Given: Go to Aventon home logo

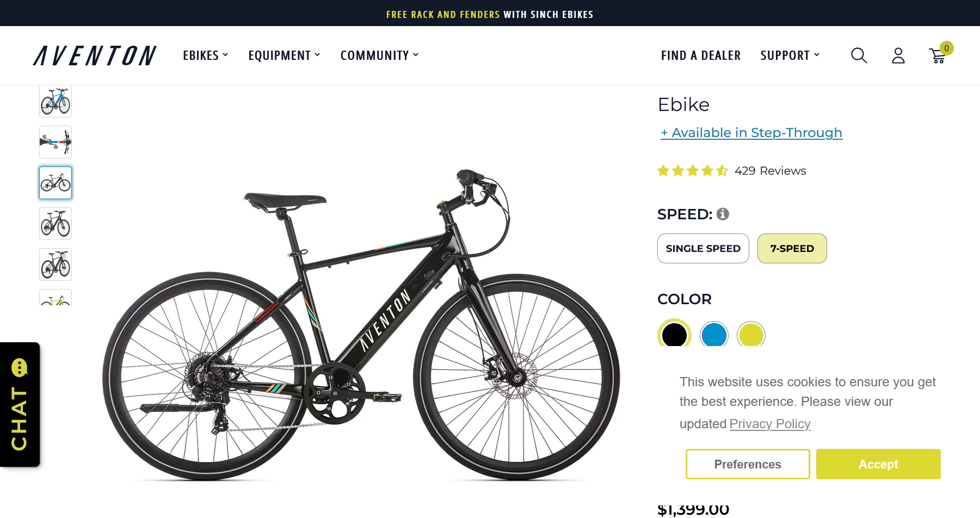Looking at the screenshot, I should click(95, 55).
